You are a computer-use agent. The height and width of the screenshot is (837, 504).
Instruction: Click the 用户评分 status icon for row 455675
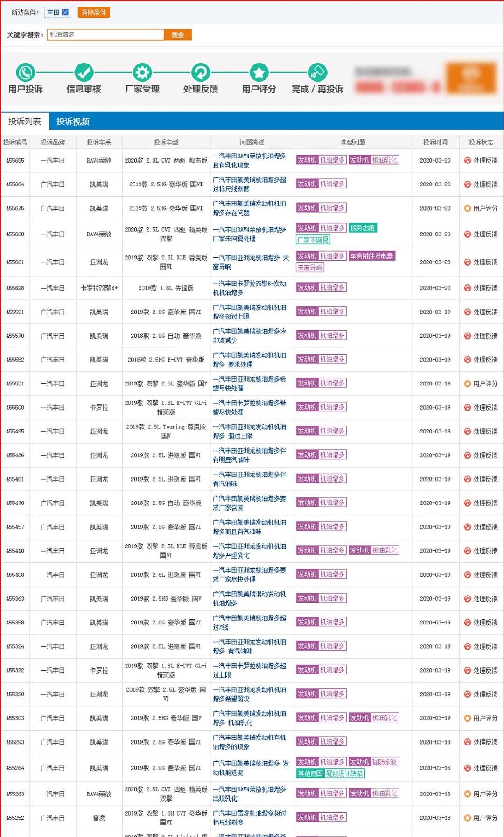467,208
